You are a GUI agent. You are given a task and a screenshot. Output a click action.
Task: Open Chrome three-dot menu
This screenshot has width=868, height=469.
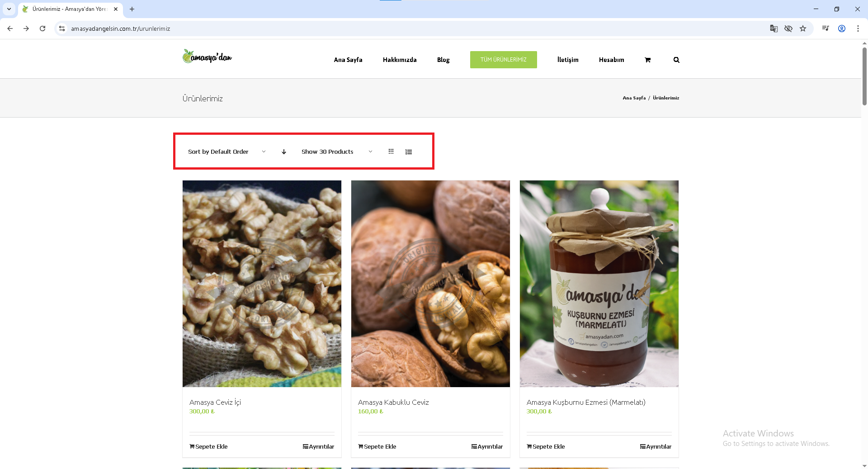click(x=858, y=28)
